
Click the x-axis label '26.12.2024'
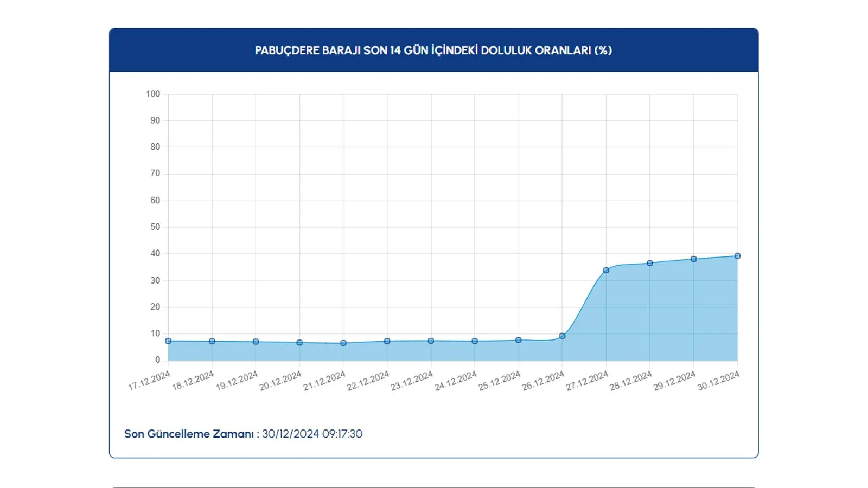(544, 381)
